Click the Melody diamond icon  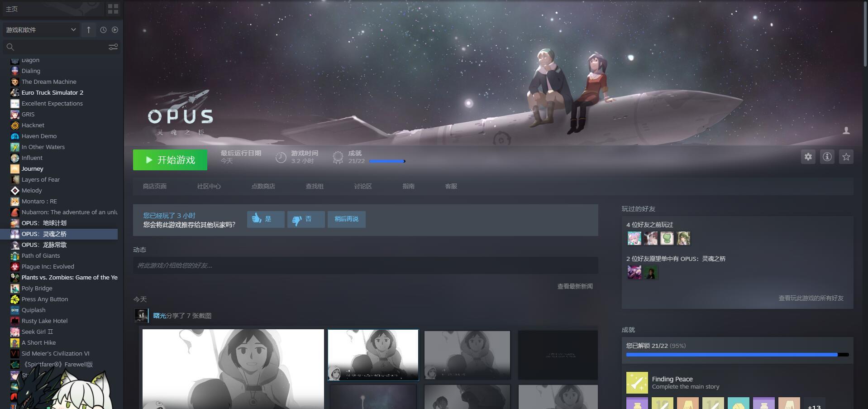pyautogui.click(x=15, y=190)
